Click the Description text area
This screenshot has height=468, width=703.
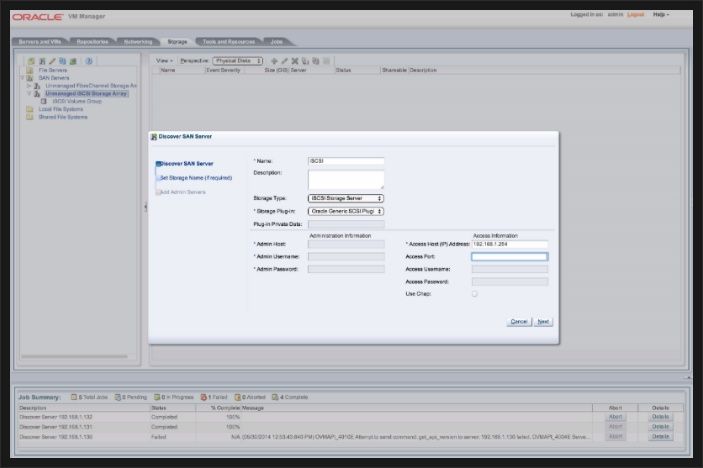point(346,180)
